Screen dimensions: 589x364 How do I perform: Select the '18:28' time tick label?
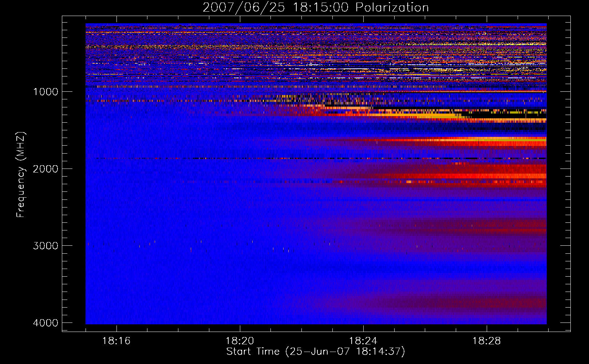(487, 341)
